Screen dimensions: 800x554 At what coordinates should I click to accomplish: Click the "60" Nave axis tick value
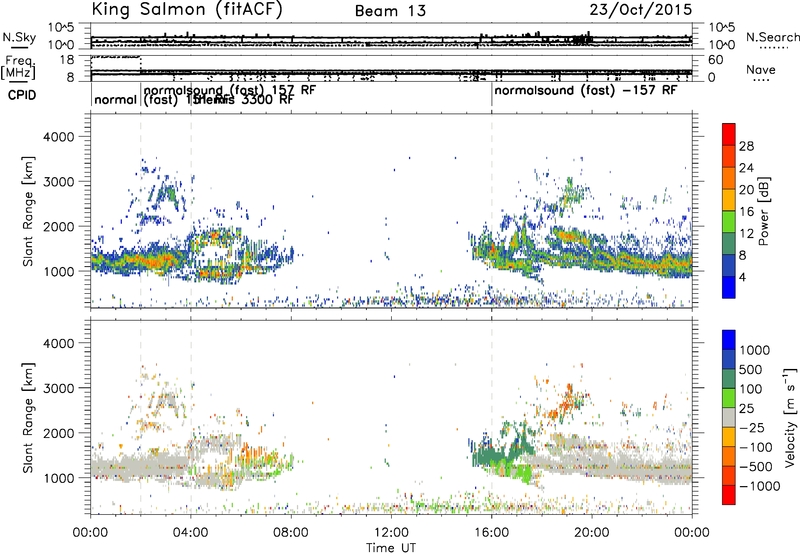(x=716, y=60)
